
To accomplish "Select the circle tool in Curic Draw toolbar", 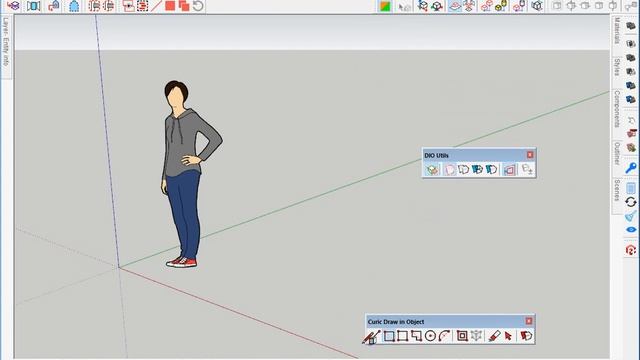I will point(430,336).
